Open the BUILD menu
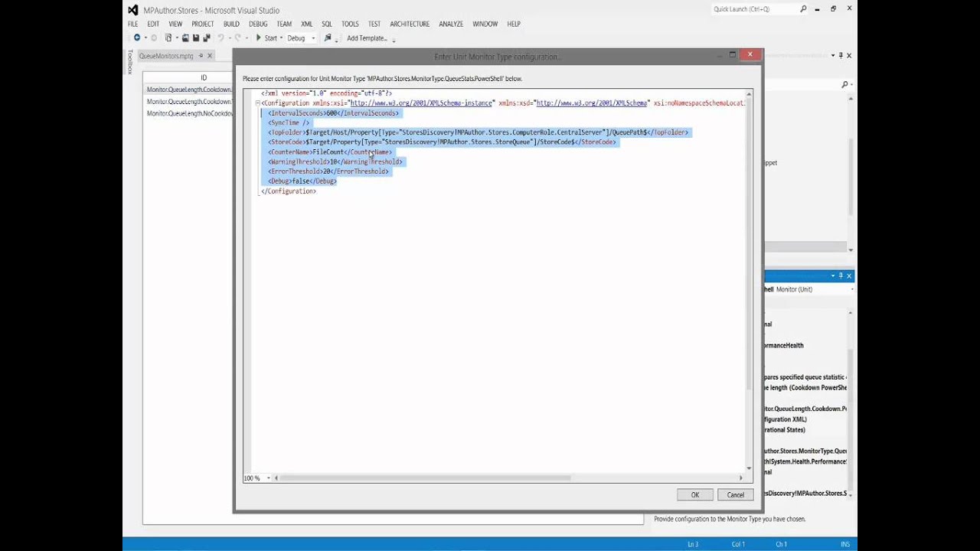This screenshot has width=980, height=551. click(231, 24)
